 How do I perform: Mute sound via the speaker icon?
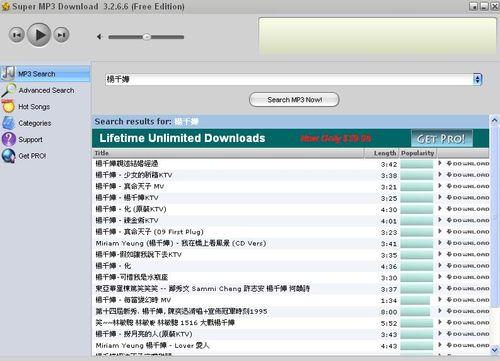tap(99, 37)
